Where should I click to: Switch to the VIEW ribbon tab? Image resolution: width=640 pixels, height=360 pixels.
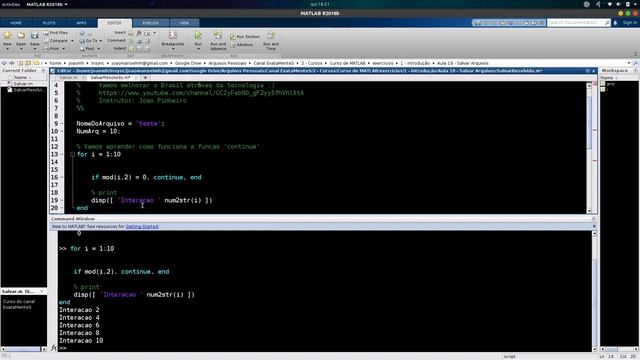point(184,23)
